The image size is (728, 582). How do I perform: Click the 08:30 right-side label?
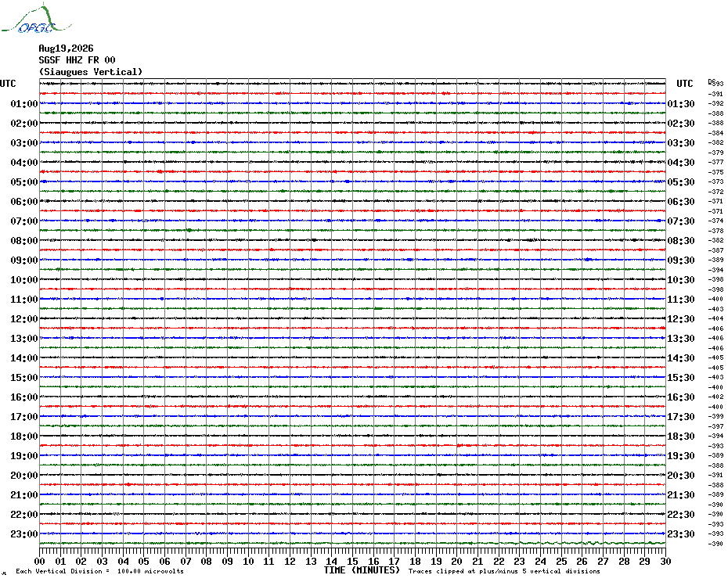[681, 240]
